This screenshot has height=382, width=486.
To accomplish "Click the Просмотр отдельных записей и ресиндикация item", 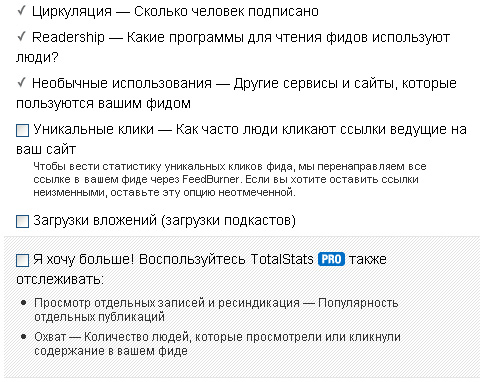I will 216,310.
